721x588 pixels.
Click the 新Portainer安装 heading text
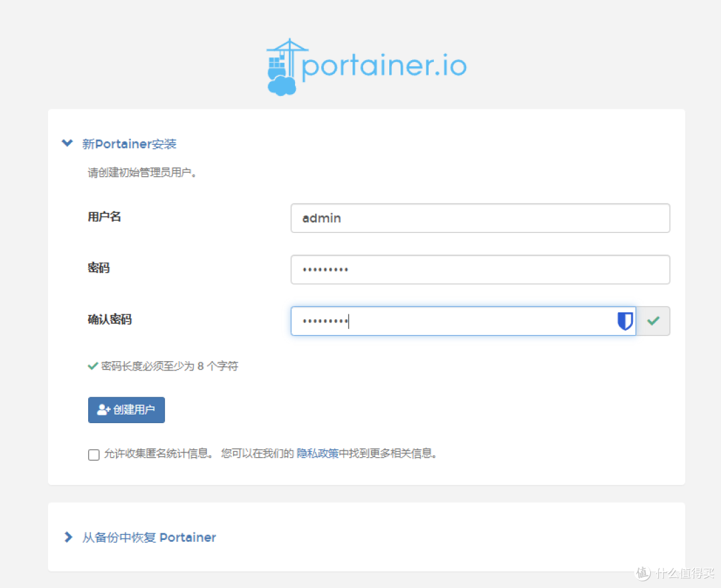(x=130, y=144)
